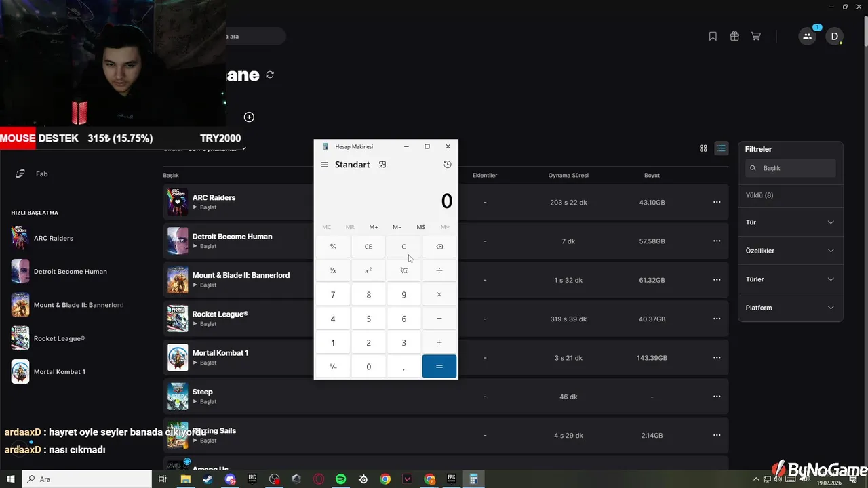Screen dimensions: 868x488
Task: Open Spotify from the taskbar
Action: pos(340,479)
